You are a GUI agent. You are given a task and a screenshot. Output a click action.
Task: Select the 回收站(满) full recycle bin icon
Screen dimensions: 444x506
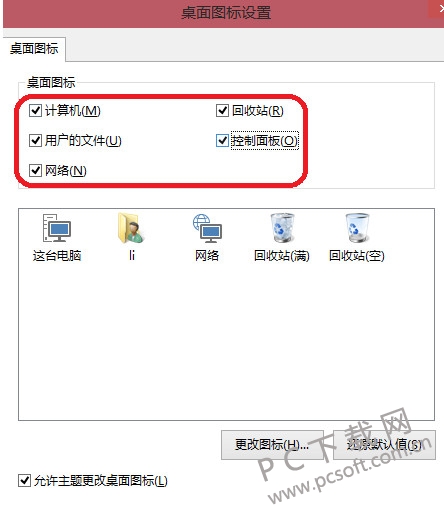pos(282,228)
